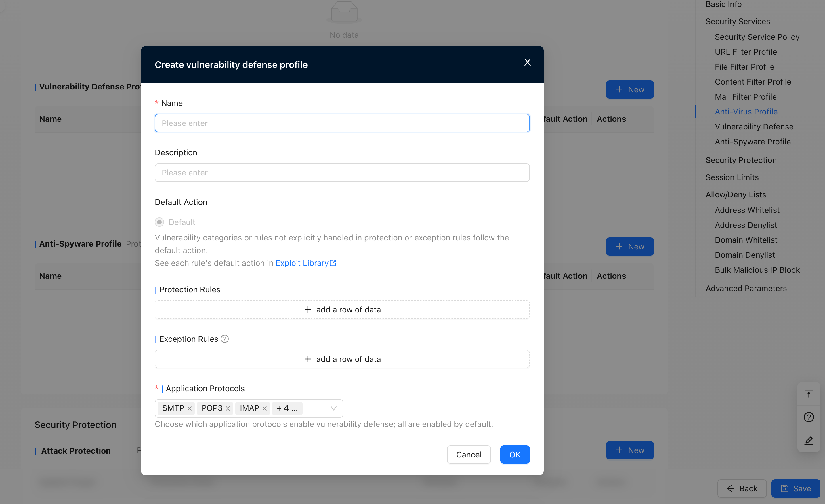Jump to Allow/Deny Lists in side navigation
The height and width of the screenshot is (504, 825).
pyautogui.click(x=736, y=194)
